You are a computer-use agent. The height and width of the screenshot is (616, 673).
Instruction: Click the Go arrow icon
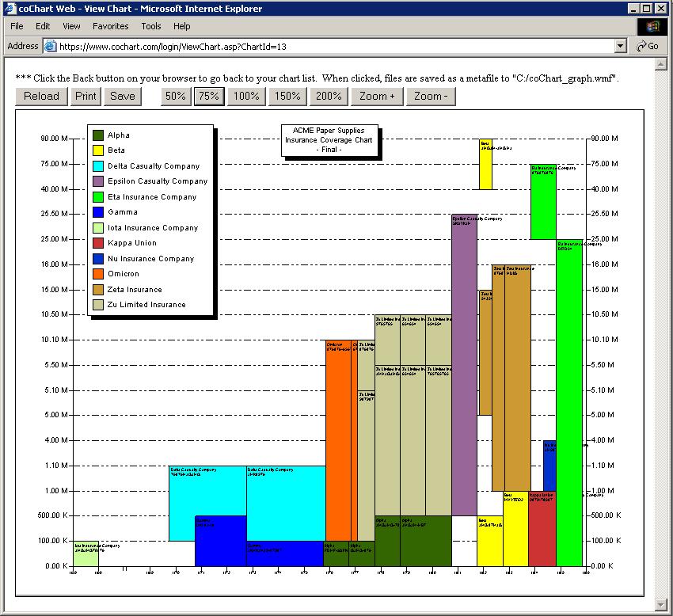642,46
